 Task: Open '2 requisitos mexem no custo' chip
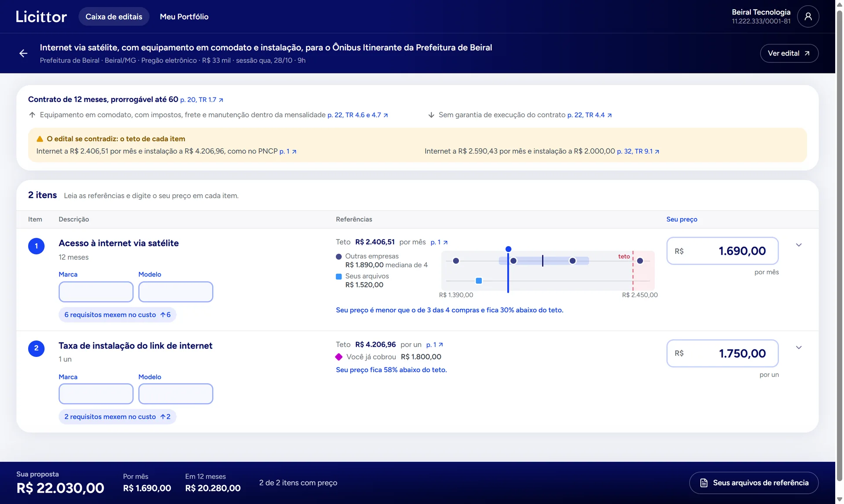coord(117,417)
